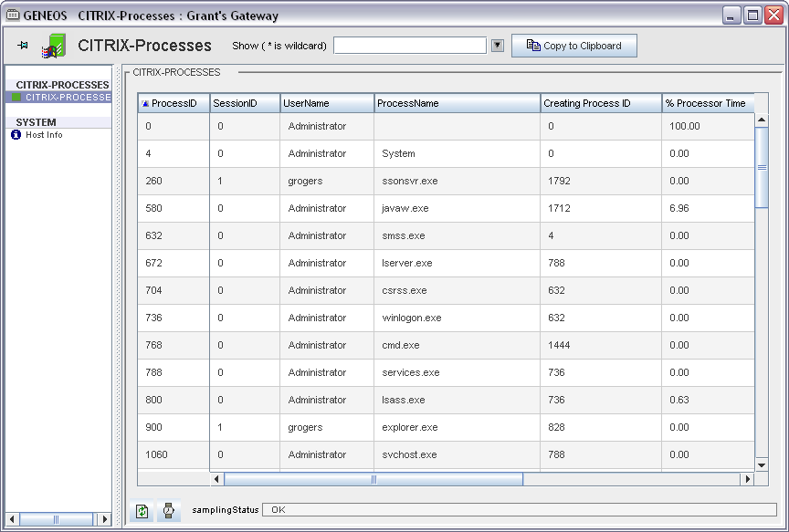Image resolution: width=789 pixels, height=532 pixels.
Task: Click the watch icon beside samplingStatus
Action: pyautogui.click(x=169, y=511)
